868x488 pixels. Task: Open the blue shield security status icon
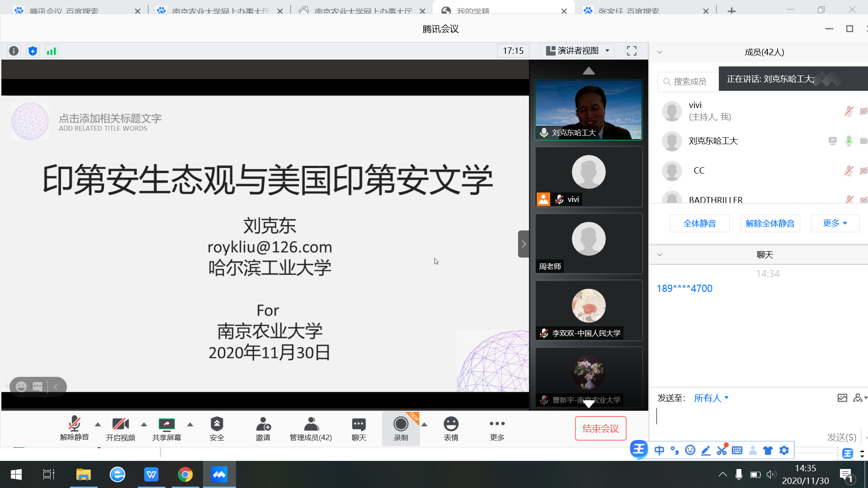[x=33, y=51]
